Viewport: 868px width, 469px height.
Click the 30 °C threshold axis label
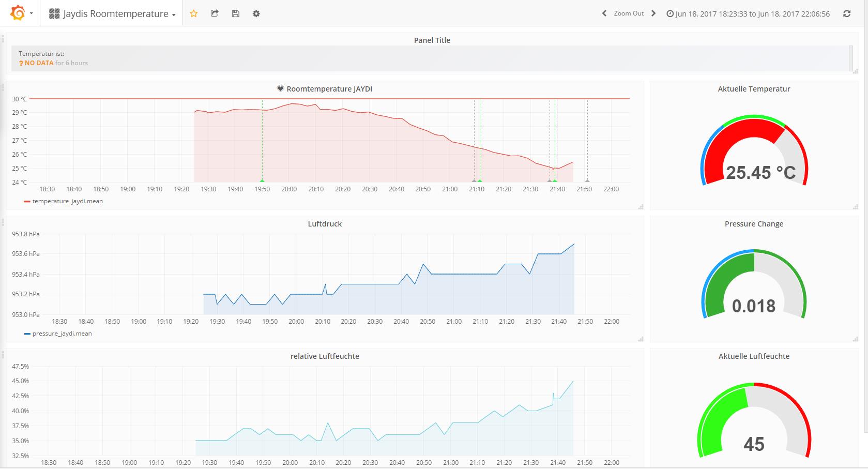(20, 99)
